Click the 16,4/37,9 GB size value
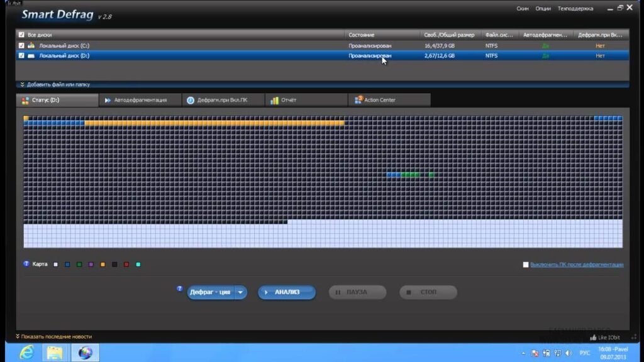 440,45
